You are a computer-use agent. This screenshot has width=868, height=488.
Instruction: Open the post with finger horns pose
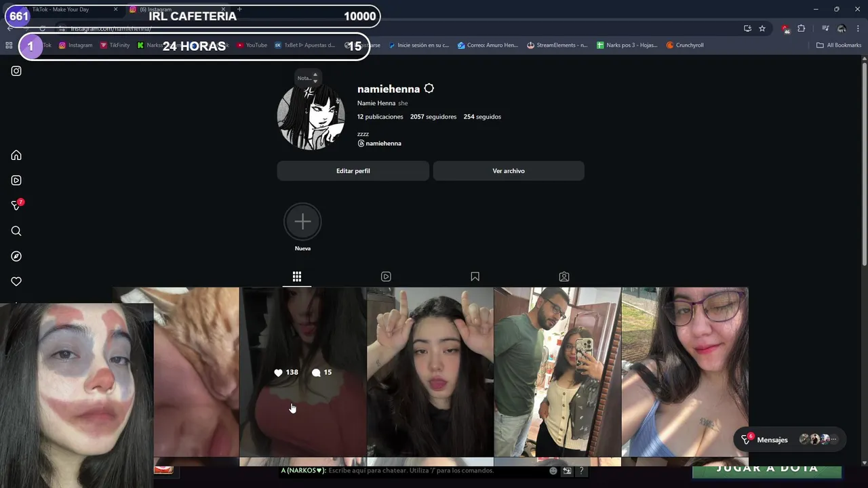point(430,372)
